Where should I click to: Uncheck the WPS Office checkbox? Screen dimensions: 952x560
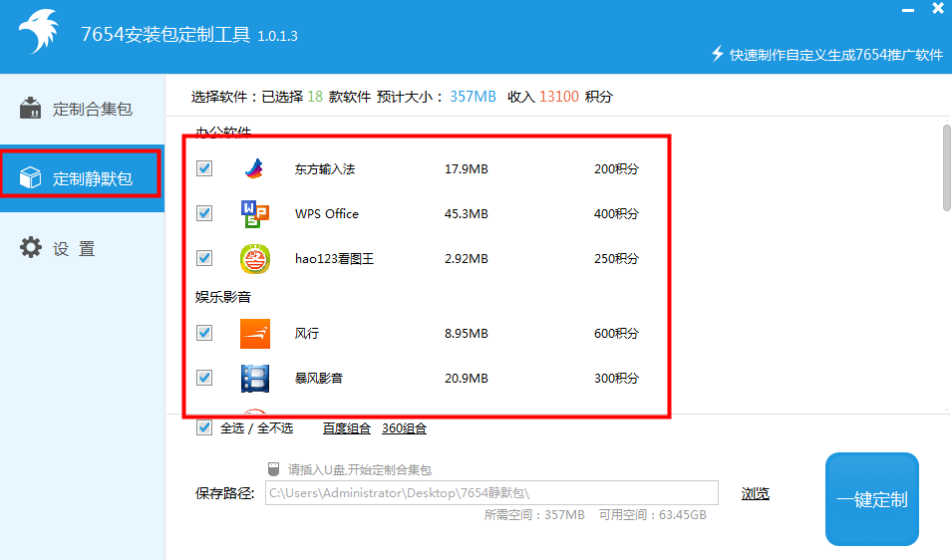click(204, 213)
